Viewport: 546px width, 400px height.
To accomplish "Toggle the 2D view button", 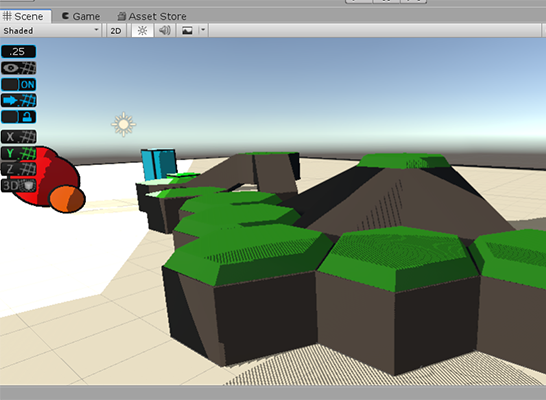I will (116, 31).
